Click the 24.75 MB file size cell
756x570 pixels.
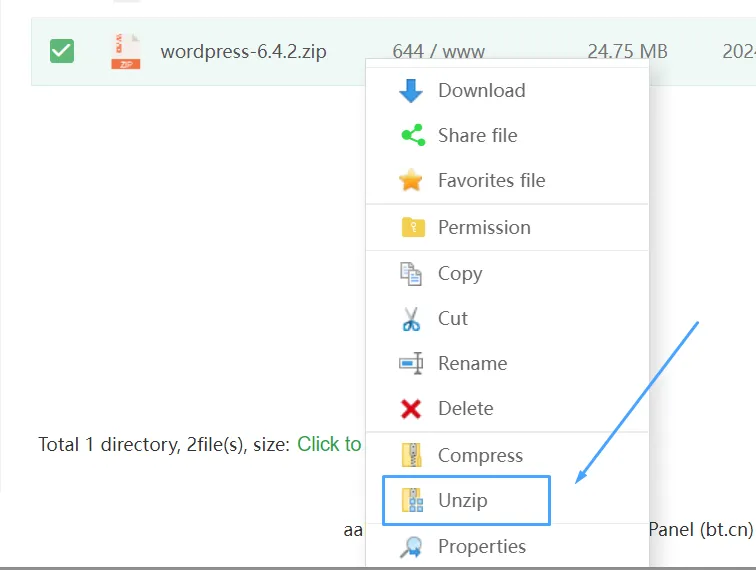pyautogui.click(x=627, y=51)
